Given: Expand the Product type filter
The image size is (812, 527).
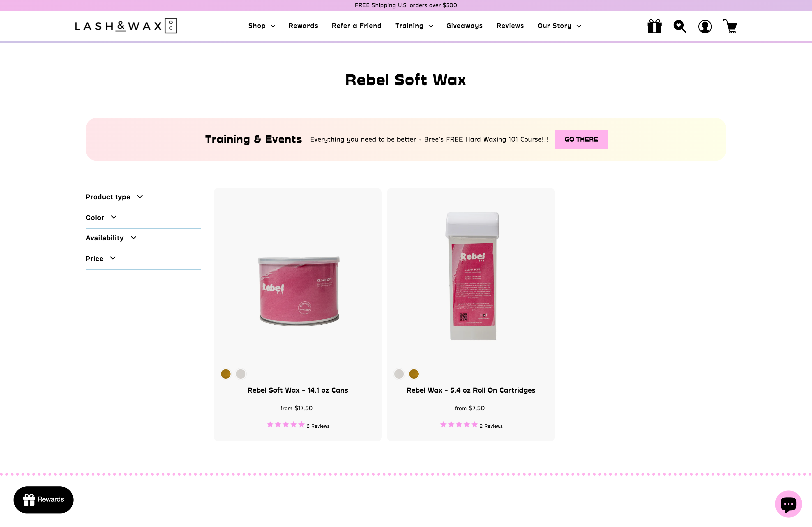Looking at the screenshot, I should [114, 197].
